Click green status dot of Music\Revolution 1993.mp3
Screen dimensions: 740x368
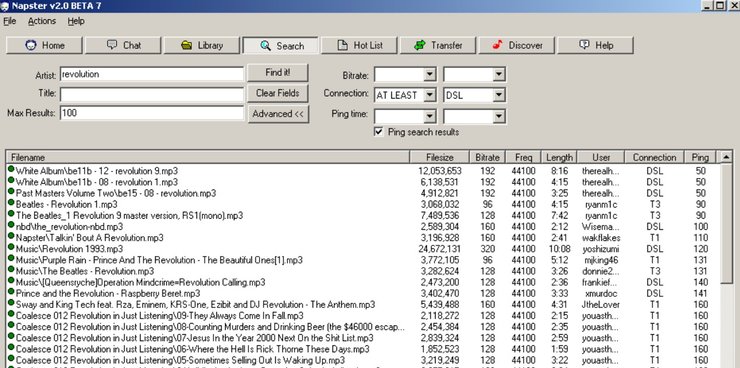coord(11,247)
